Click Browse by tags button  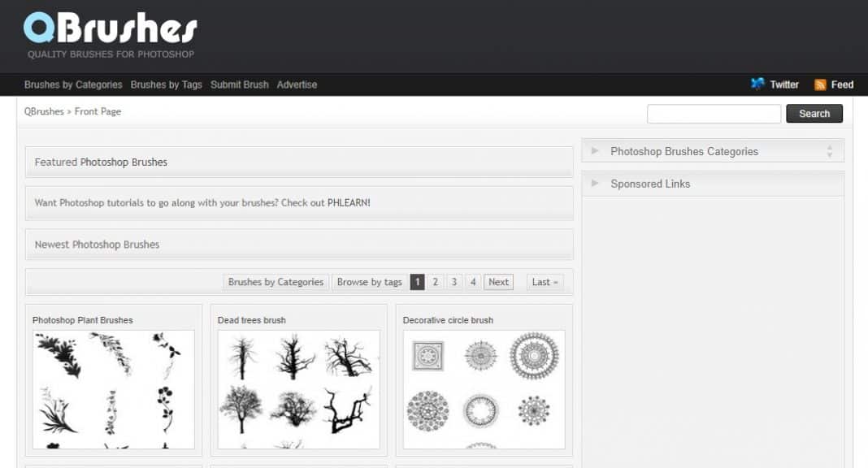point(369,282)
